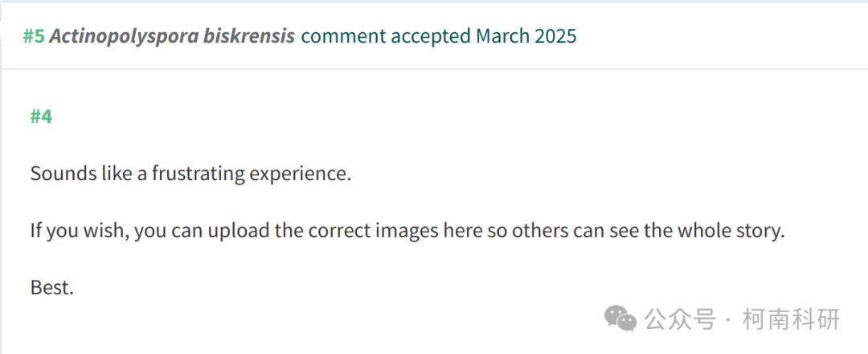868x354 pixels.
Task: Click the 'comment accepted March 2025' timestamp
Action: [x=439, y=36]
